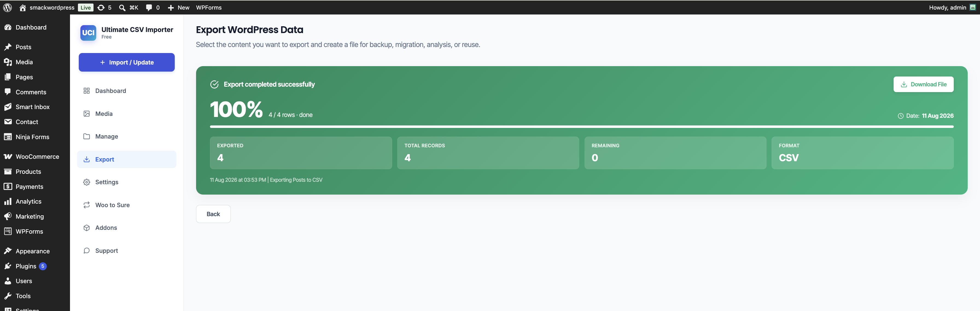
Task: Open the Support tab
Action: [x=127, y=251]
